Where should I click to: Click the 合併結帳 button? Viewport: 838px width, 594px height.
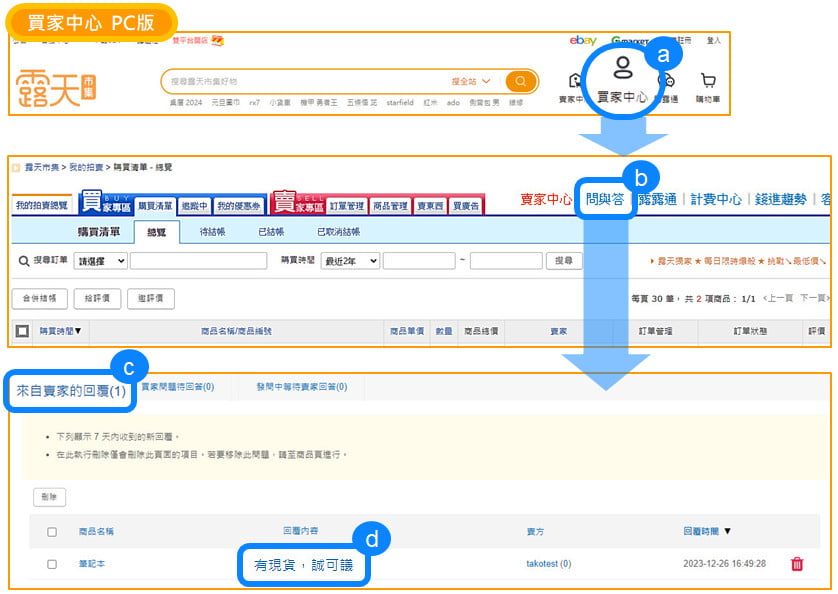[40, 298]
